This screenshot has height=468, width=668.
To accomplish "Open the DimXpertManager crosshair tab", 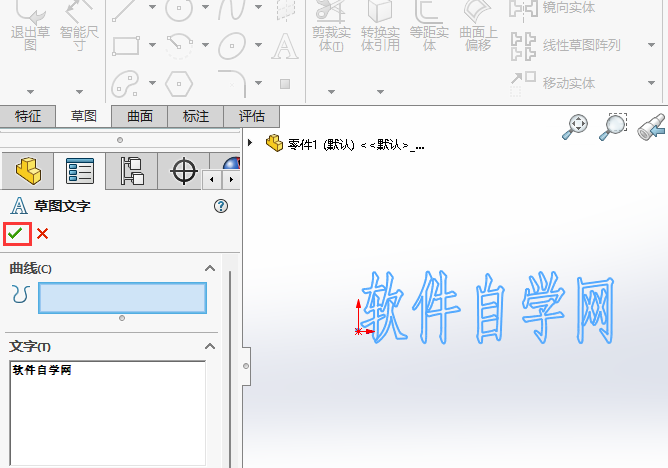I will tap(184, 171).
